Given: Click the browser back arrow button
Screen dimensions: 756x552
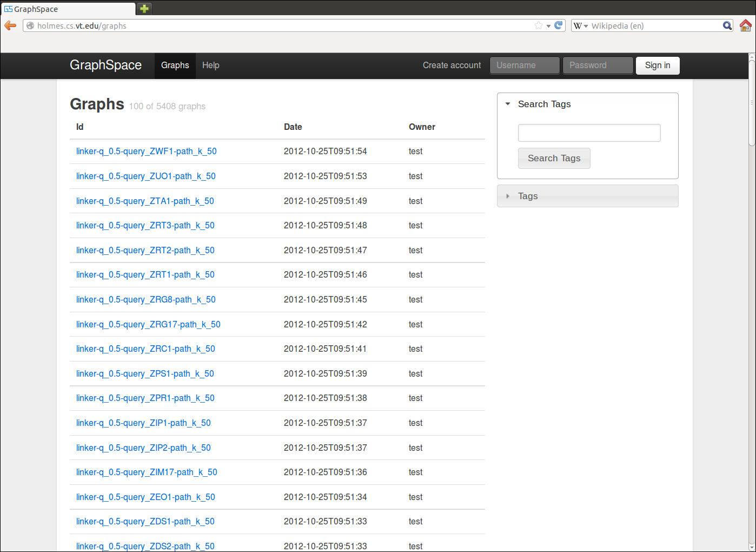Looking at the screenshot, I should click(x=10, y=25).
